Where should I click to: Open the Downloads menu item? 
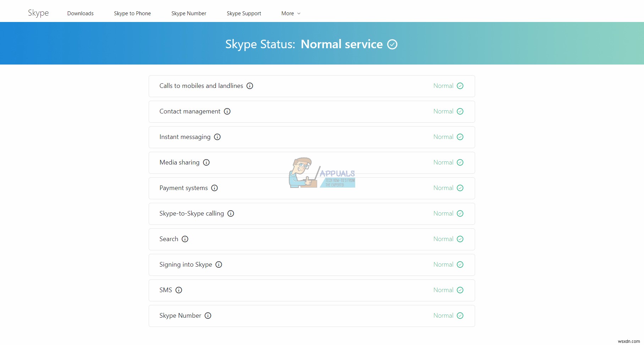click(x=80, y=13)
